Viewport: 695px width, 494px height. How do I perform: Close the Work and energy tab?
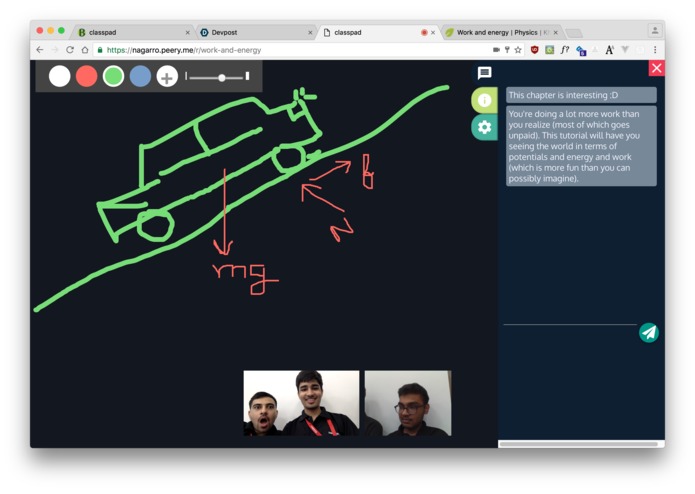555,32
